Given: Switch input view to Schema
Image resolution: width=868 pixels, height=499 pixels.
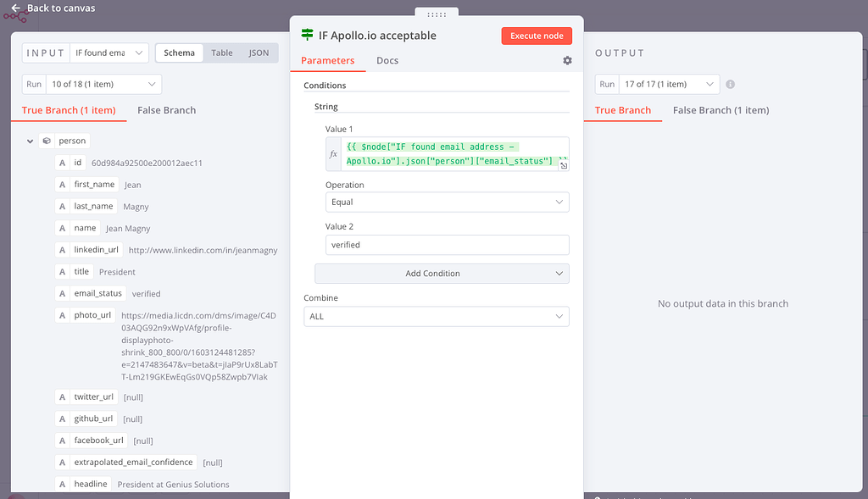Looking at the screenshot, I should 179,53.
